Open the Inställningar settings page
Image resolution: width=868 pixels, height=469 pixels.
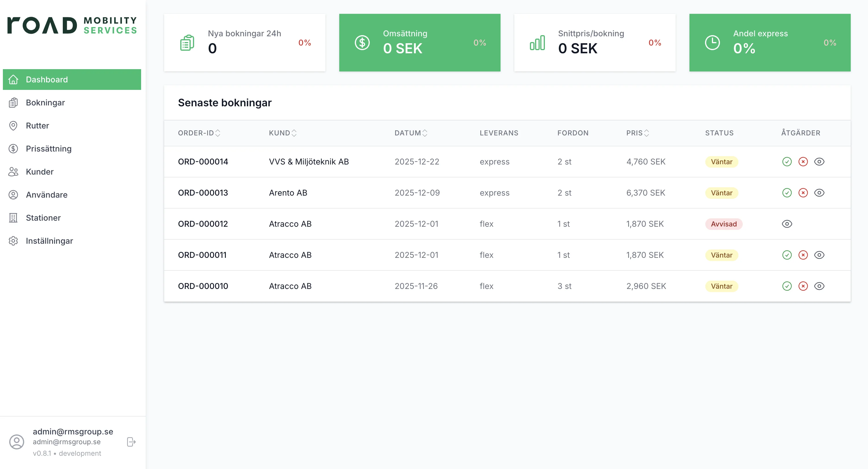pos(49,241)
